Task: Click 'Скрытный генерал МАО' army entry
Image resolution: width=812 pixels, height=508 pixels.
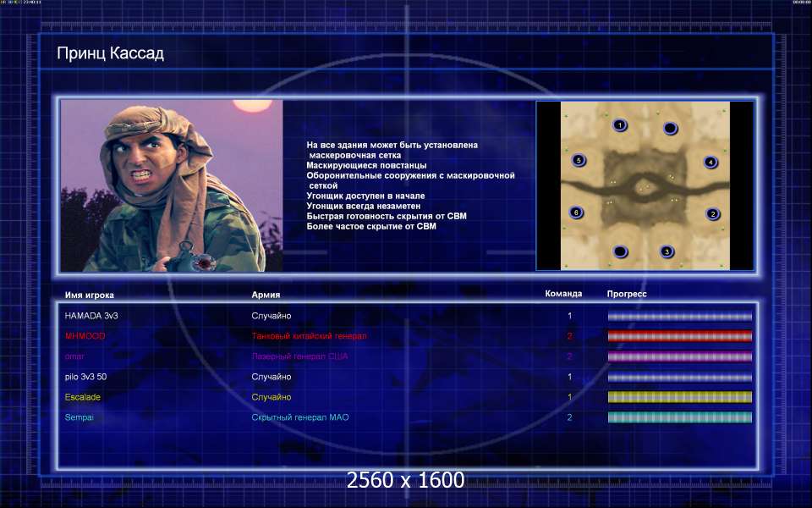Action: 299,417
